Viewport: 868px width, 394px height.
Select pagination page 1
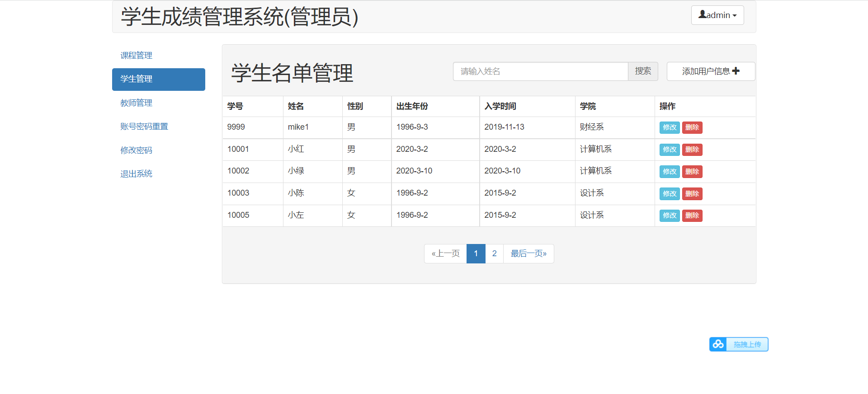pos(476,253)
